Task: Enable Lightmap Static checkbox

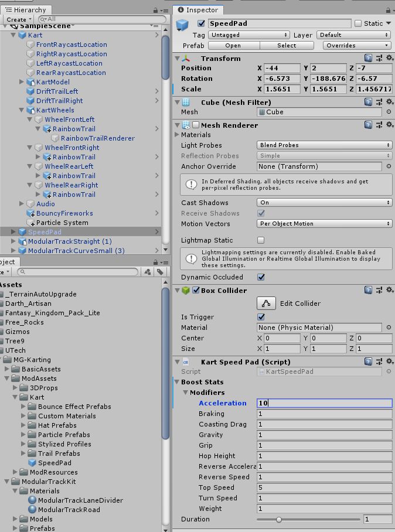Action: pos(261,240)
